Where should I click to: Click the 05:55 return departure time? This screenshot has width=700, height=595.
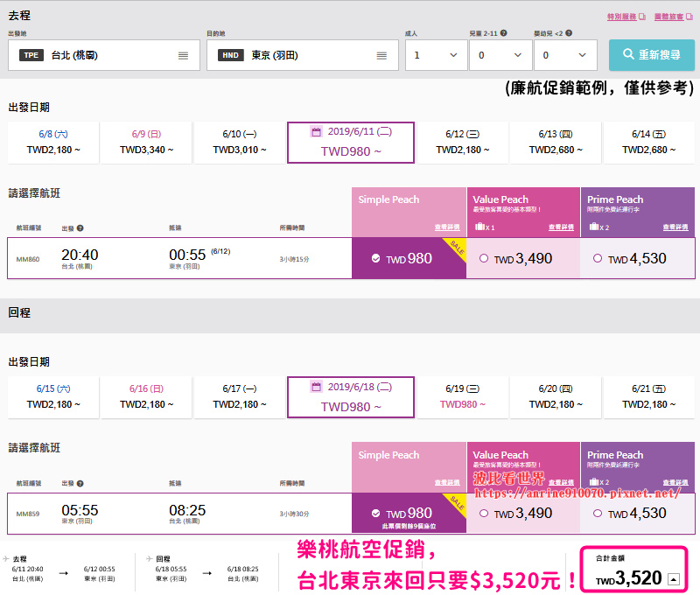pyautogui.click(x=80, y=510)
